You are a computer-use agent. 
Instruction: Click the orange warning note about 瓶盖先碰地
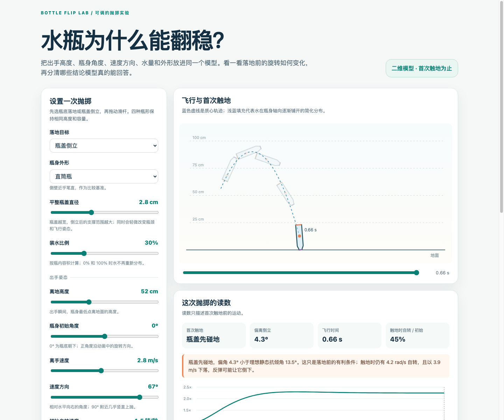click(316, 366)
